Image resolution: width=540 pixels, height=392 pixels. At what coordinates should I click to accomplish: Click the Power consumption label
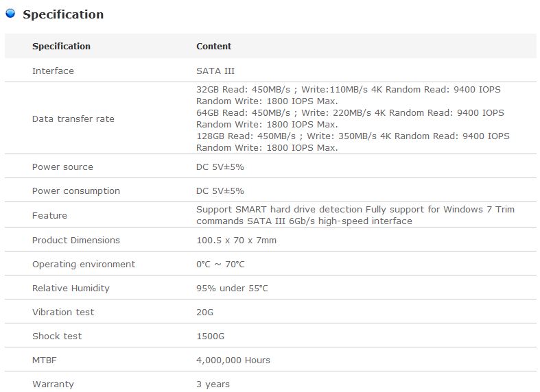pyautogui.click(x=75, y=191)
